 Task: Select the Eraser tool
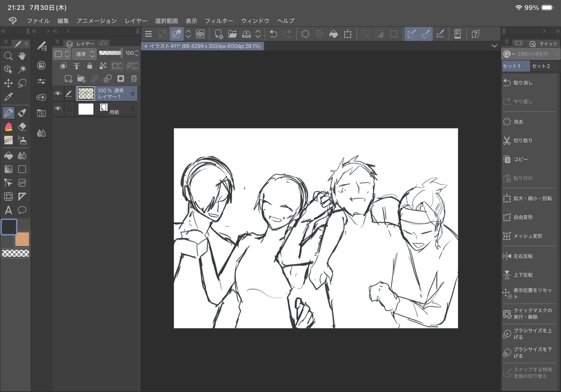point(22,126)
